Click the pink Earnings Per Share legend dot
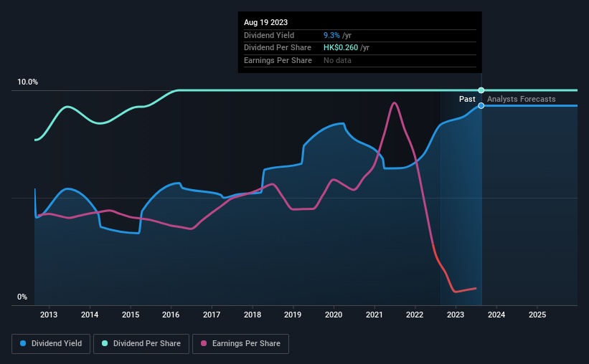 204,343
